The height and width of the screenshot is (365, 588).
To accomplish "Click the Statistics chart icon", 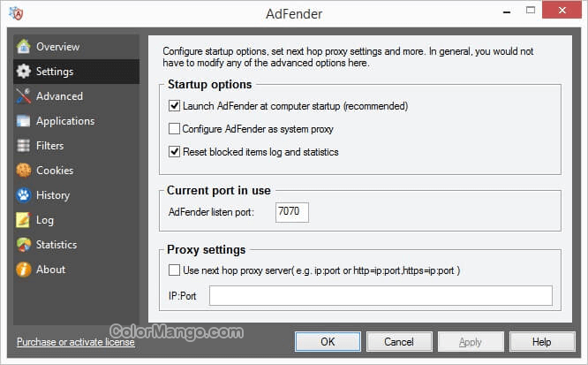I will pos(23,245).
